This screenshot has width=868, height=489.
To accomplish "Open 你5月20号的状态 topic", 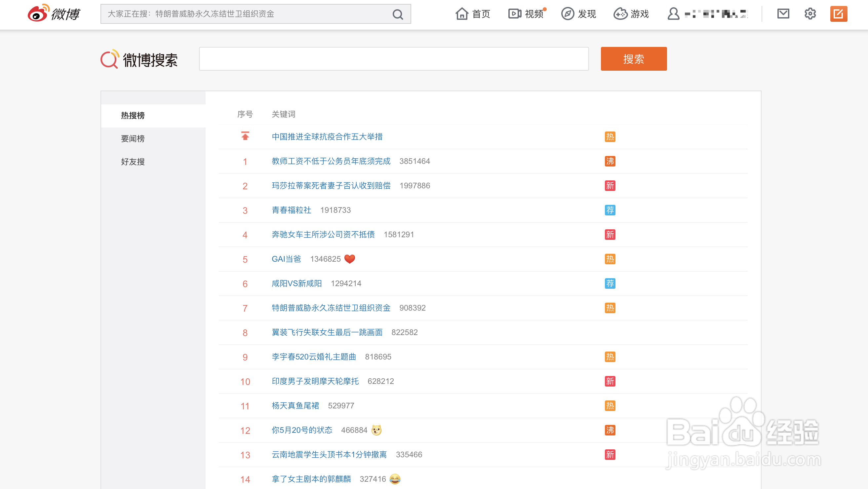I will pyautogui.click(x=302, y=430).
